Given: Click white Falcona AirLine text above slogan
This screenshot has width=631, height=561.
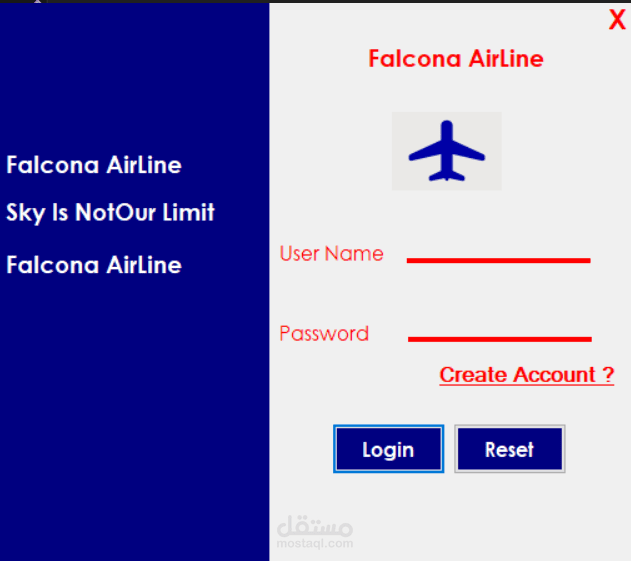Looking at the screenshot, I should pos(94,165).
